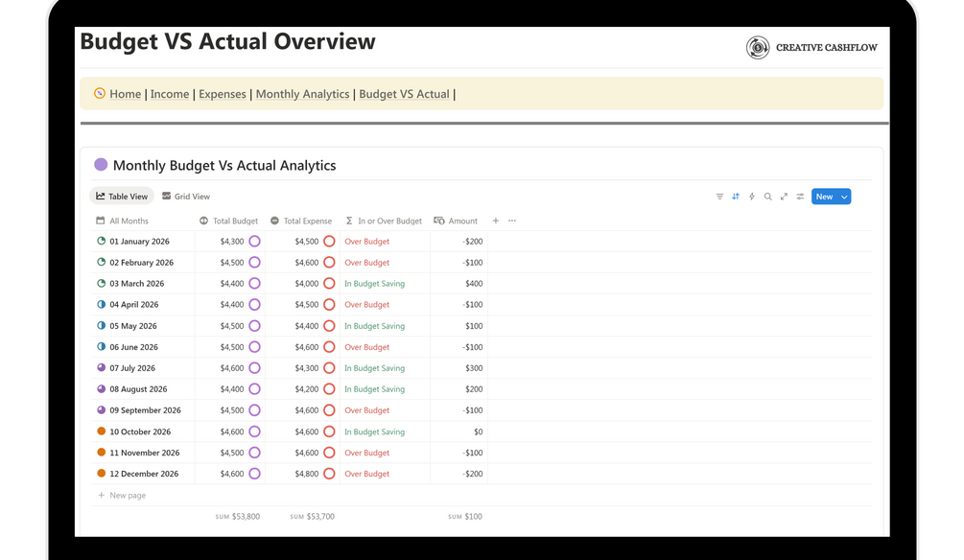The image size is (964, 560).
Task: Expand the dropdown arrow beside New
Action: (x=844, y=197)
